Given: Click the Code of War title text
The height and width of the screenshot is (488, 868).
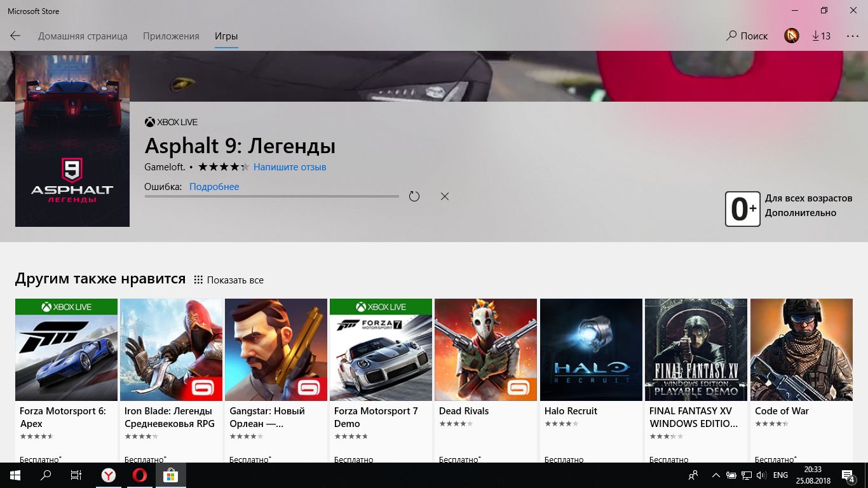Looking at the screenshot, I should point(782,411).
